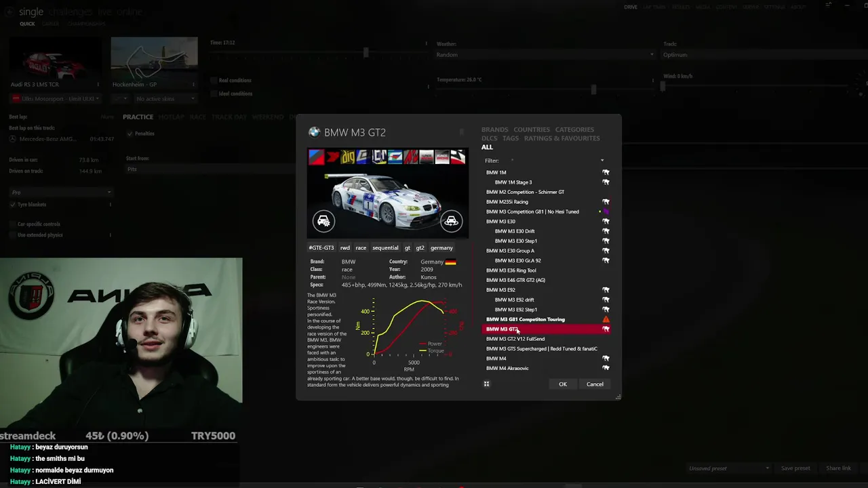
Task: Click the Kunos horse icon on BMW M3 E92 drift
Action: [x=606, y=300]
